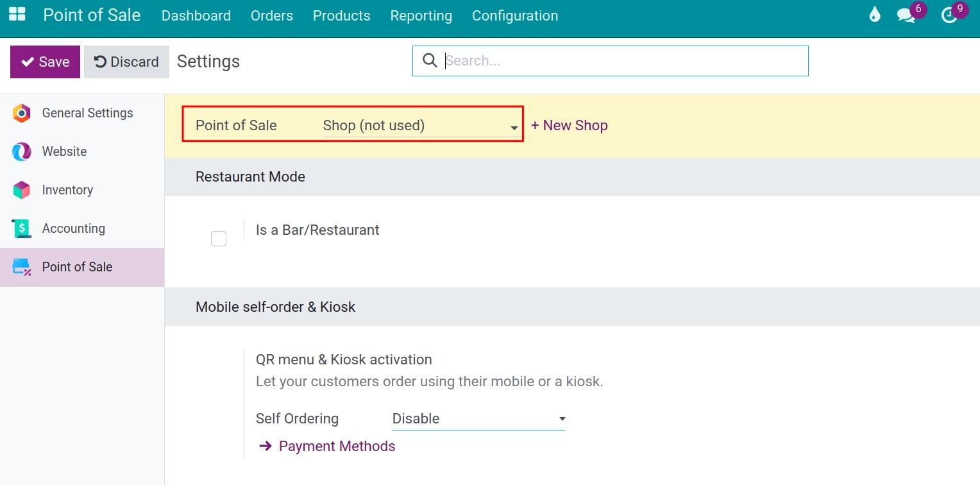Open the Configuration menu

(x=515, y=15)
